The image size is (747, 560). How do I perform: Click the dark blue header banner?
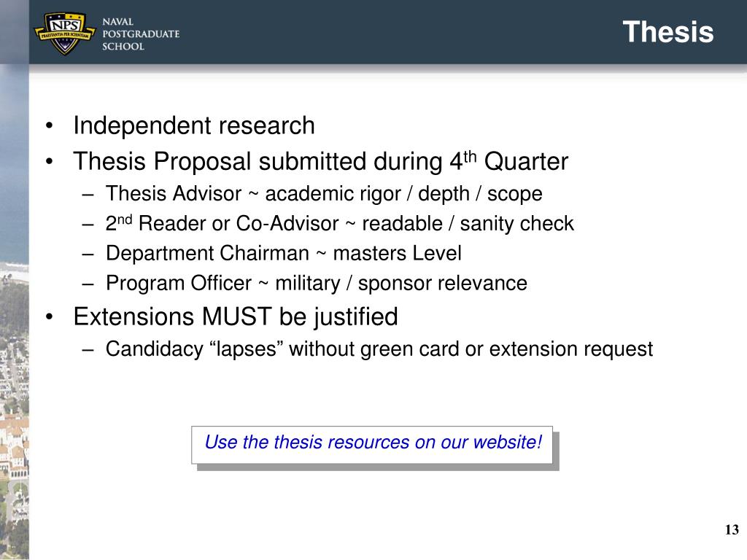[x=388, y=32]
